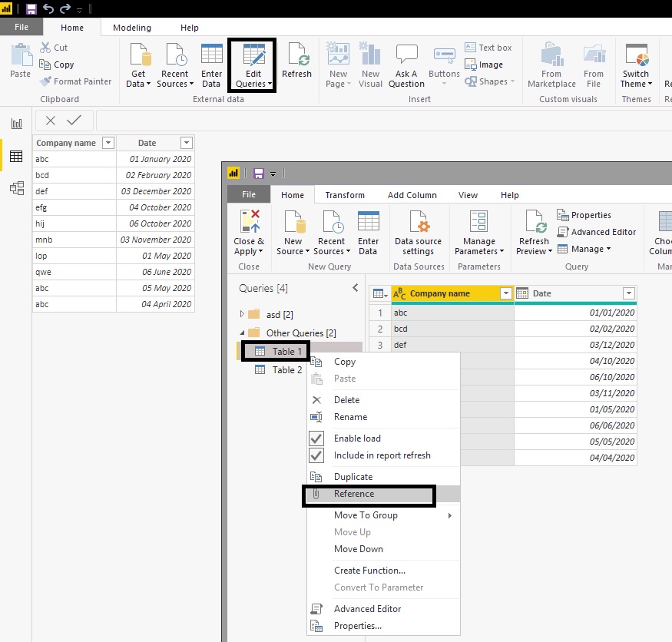This screenshot has width=672, height=642.
Task: Open Advanced Editor in Query ribbon group
Action: click(x=596, y=232)
